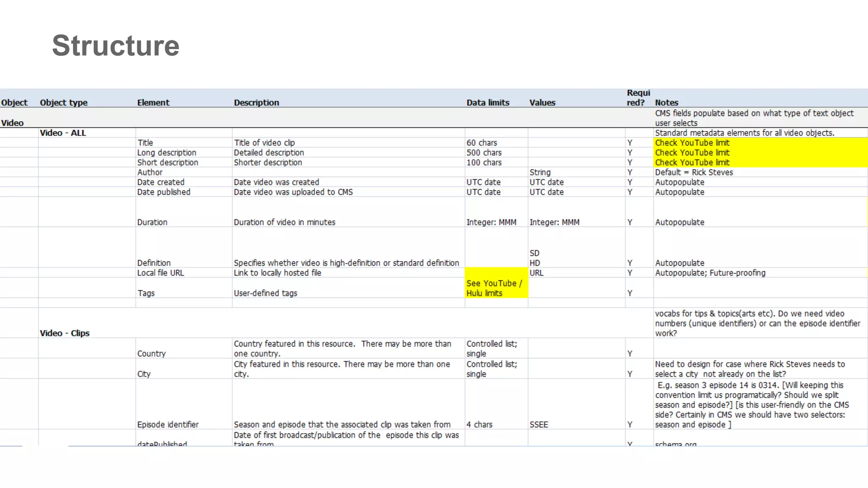This screenshot has height=488, width=868.
Task: Select the SSEE values cell
Action: tap(539, 424)
